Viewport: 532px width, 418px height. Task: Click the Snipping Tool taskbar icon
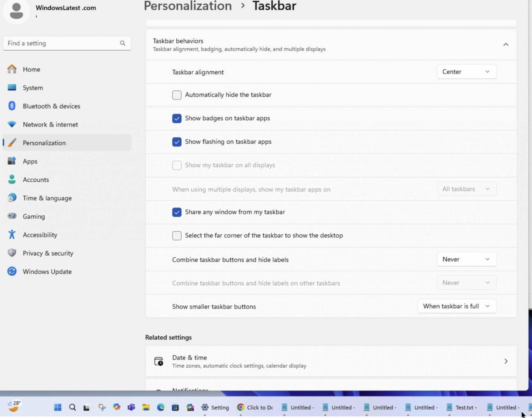102,407
